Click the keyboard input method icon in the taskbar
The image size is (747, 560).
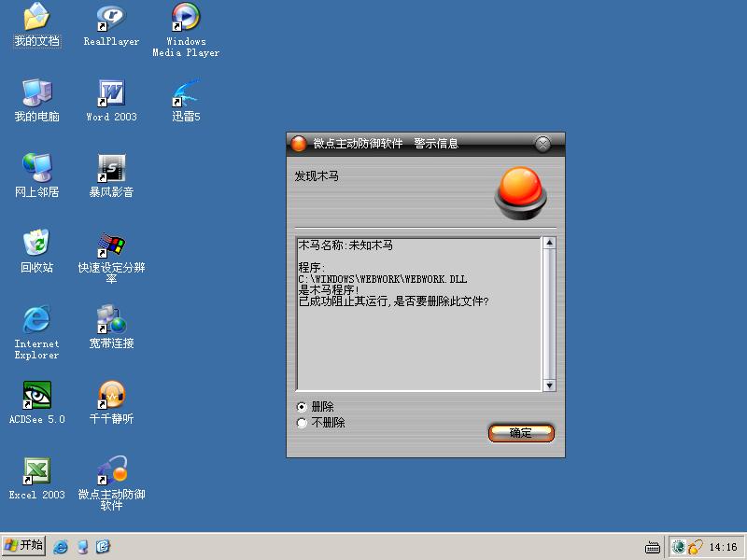652,548
